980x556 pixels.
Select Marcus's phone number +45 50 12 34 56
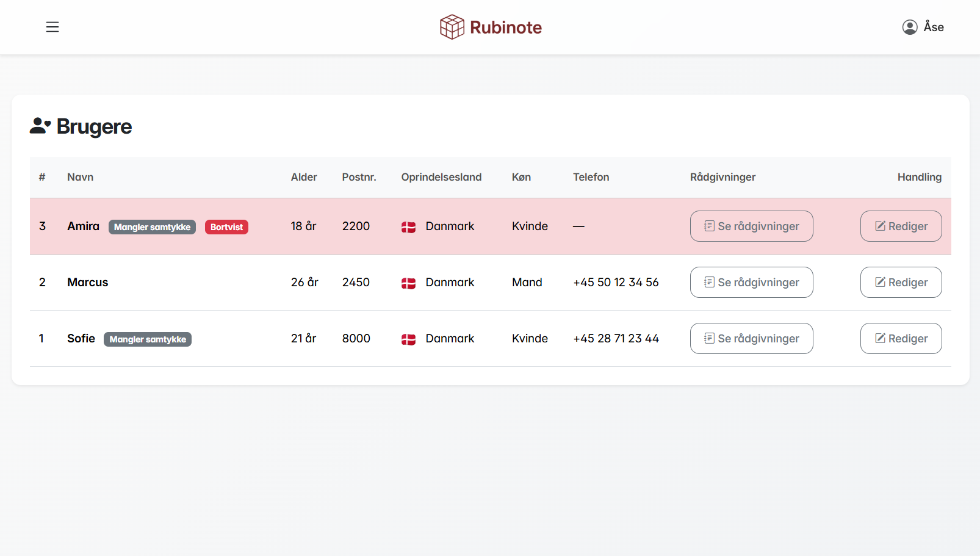point(616,283)
